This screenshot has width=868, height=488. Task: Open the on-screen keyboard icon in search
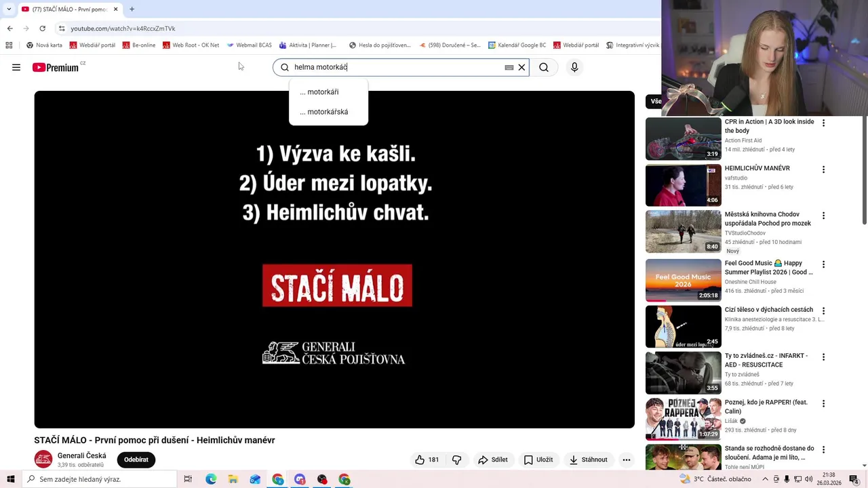(x=509, y=67)
